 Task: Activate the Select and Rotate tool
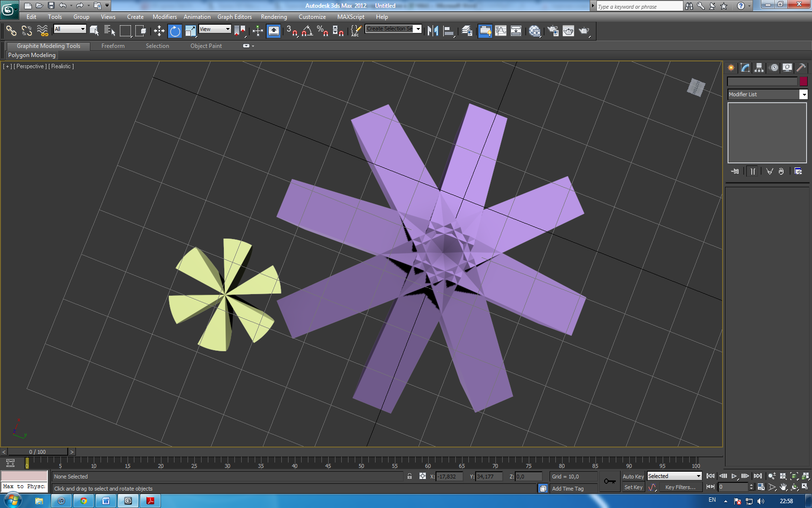pyautogui.click(x=175, y=31)
